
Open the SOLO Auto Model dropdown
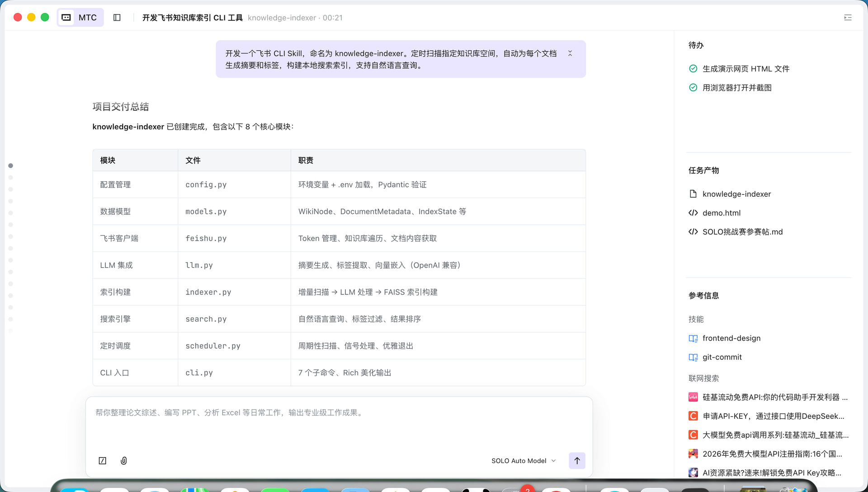[524, 461]
